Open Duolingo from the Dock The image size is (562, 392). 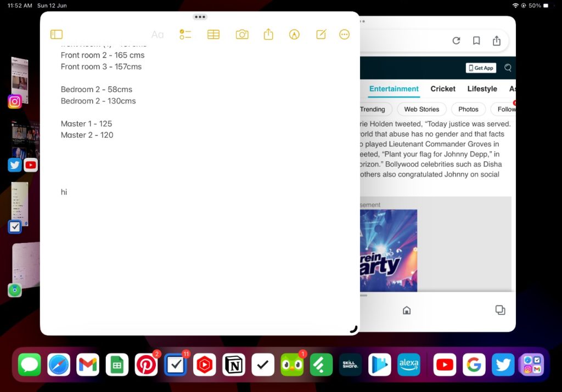pos(292,365)
